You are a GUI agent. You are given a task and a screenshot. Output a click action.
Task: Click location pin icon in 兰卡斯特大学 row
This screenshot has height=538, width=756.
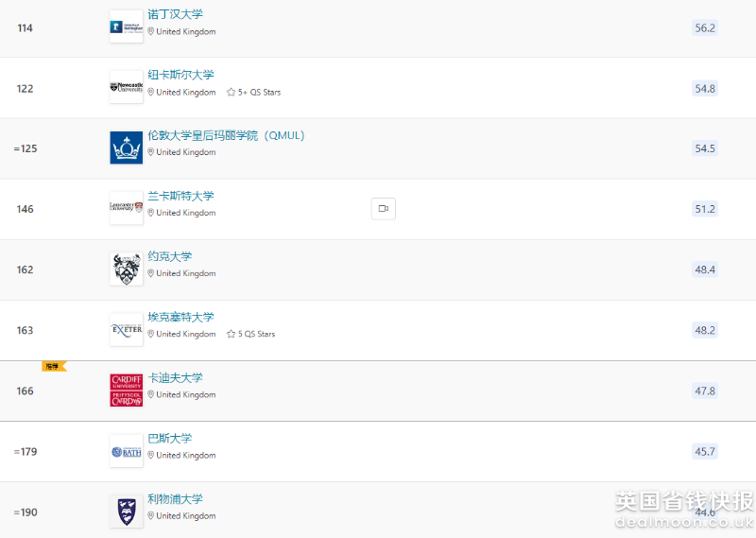tap(151, 213)
